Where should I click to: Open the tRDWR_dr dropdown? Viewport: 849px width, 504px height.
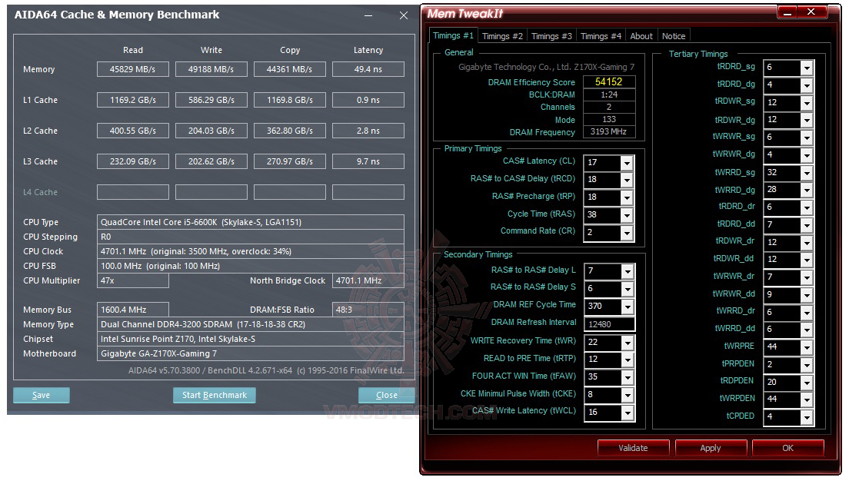pyautogui.click(x=807, y=242)
